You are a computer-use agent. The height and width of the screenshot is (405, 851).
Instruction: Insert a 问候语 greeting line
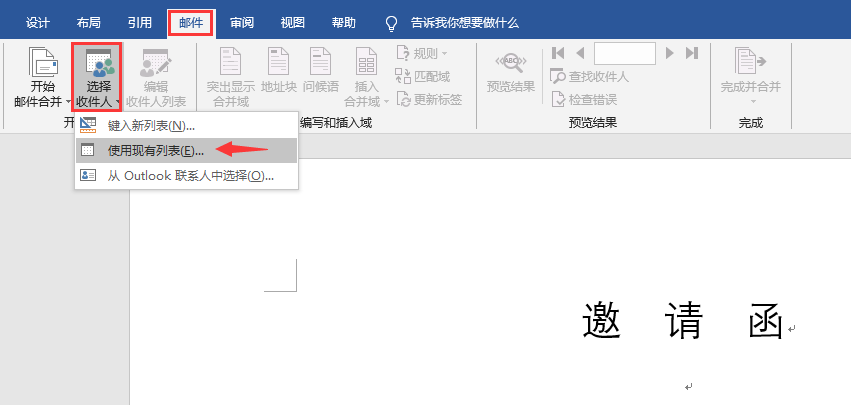tap(321, 70)
